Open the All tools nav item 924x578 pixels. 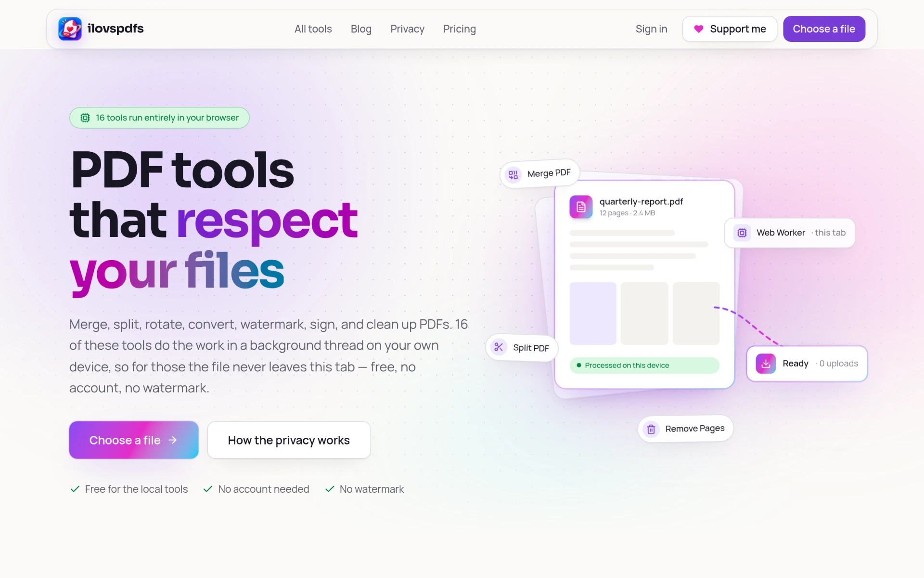pyautogui.click(x=313, y=29)
